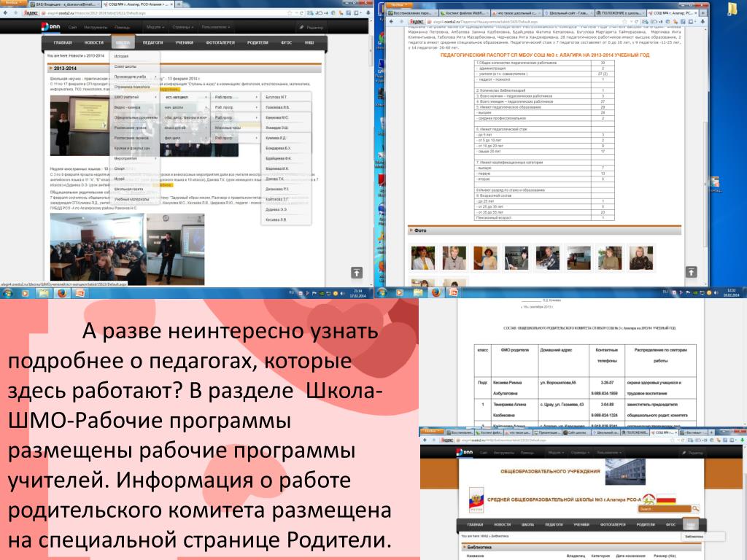Click the download arrow in the top-left browser toolbar
The width and height of the screenshot is (747, 560).
tap(368, 13)
